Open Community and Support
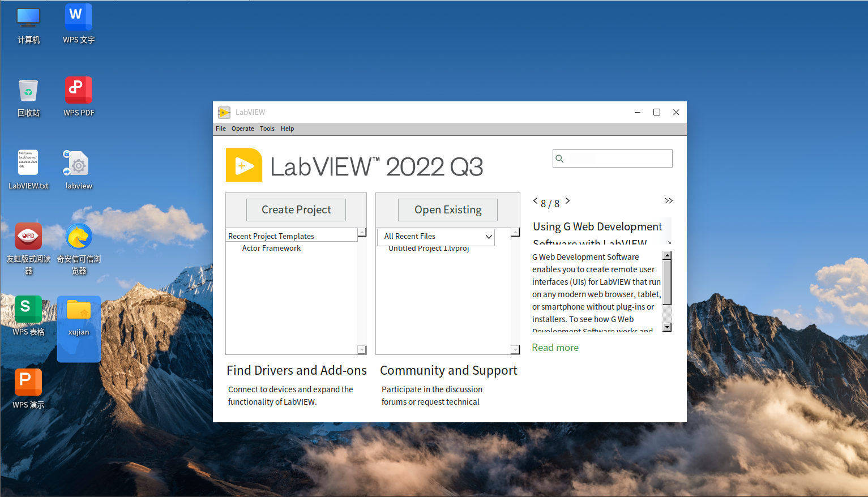The image size is (868, 497). (x=448, y=370)
